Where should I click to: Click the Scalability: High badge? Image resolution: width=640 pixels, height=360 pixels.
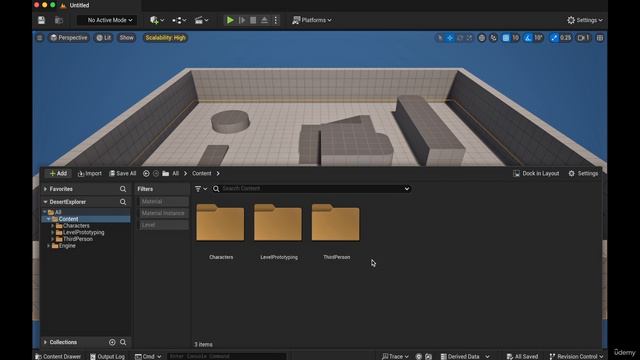(x=165, y=38)
